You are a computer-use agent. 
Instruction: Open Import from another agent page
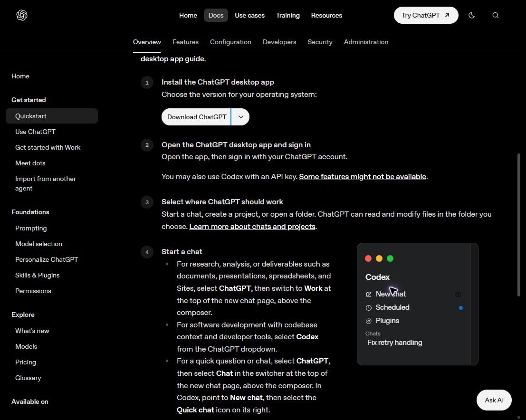(x=46, y=183)
